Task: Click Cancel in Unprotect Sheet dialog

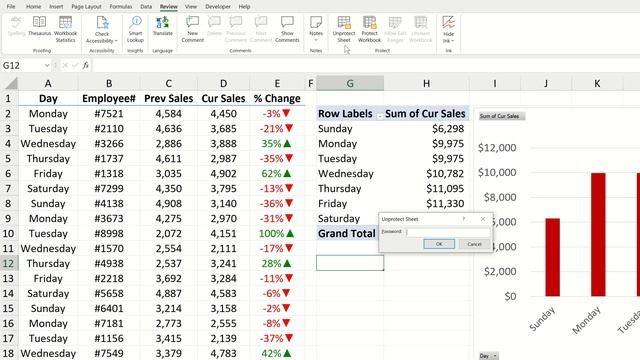Action: (x=474, y=244)
